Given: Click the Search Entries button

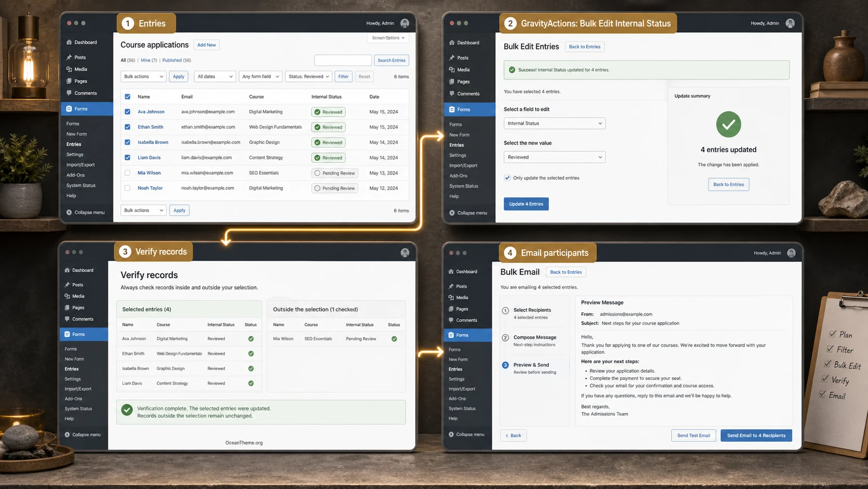Looking at the screenshot, I should [391, 60].
